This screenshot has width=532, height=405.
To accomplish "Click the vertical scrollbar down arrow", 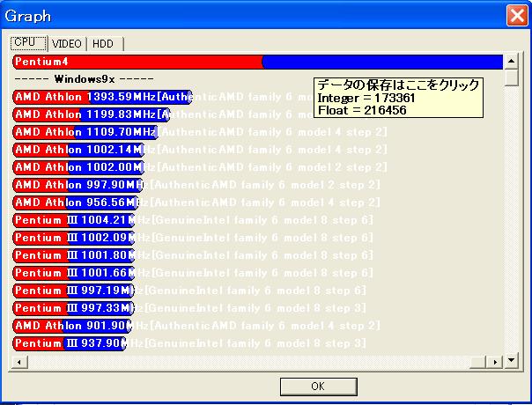I will 511,360.
